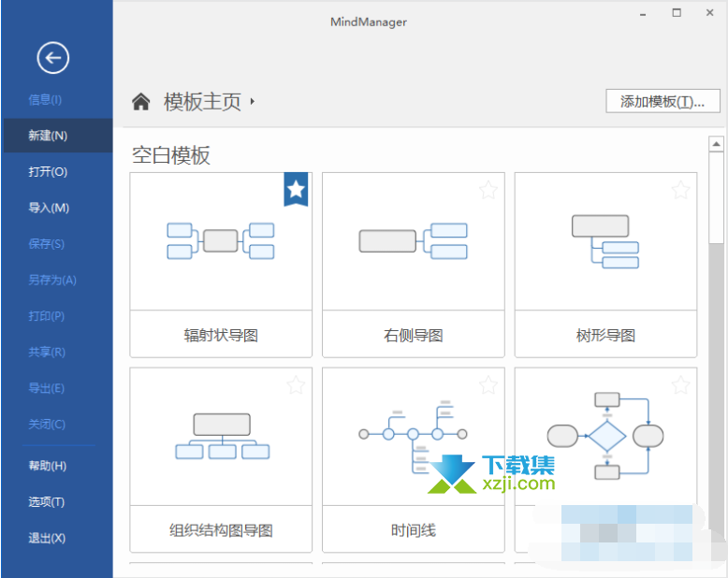Select the 时间线 template thumbnail
Viewport: 728px width, 578px height.
click(x=414, y=437)
